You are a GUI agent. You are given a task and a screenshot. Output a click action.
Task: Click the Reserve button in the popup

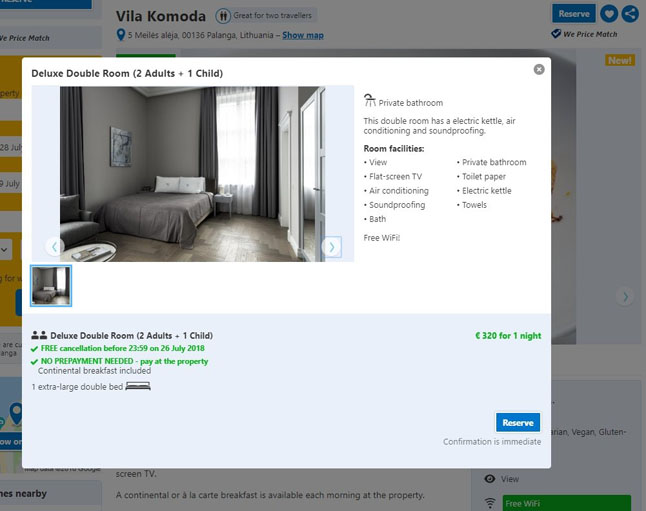click(x=518, y=422)
